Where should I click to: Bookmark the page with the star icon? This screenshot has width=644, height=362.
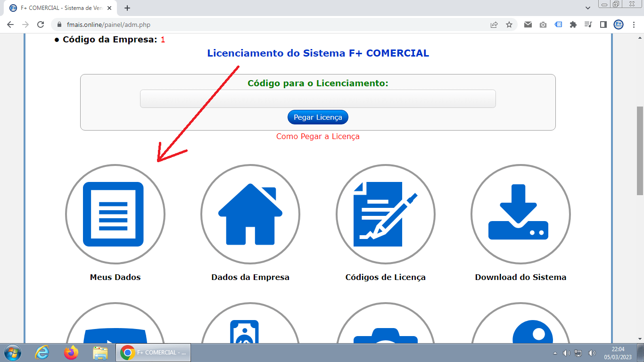click(509, 24)
